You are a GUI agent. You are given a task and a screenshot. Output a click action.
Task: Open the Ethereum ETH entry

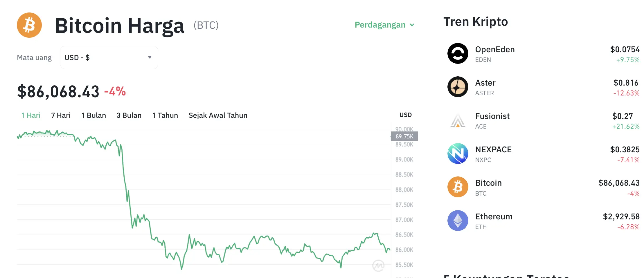[x=494, y=220]
